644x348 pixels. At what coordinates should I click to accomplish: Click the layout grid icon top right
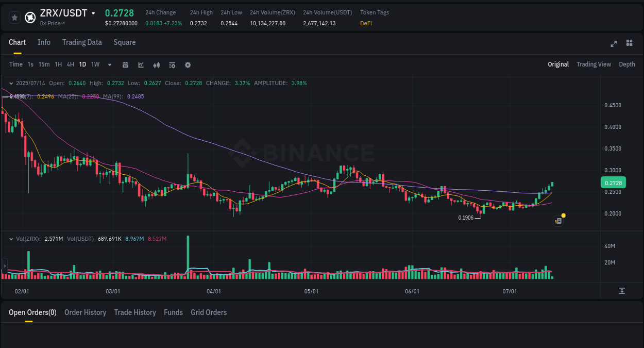tap(629, 43)
